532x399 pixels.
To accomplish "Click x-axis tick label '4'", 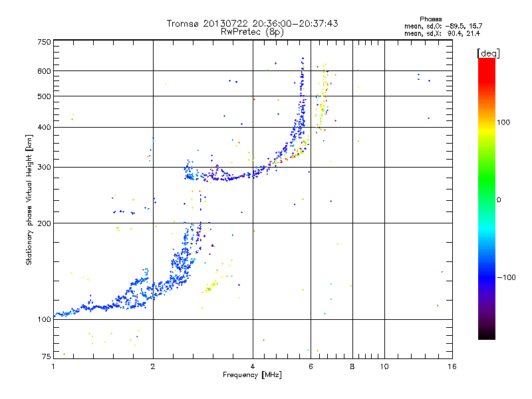I will coord(253,366).
